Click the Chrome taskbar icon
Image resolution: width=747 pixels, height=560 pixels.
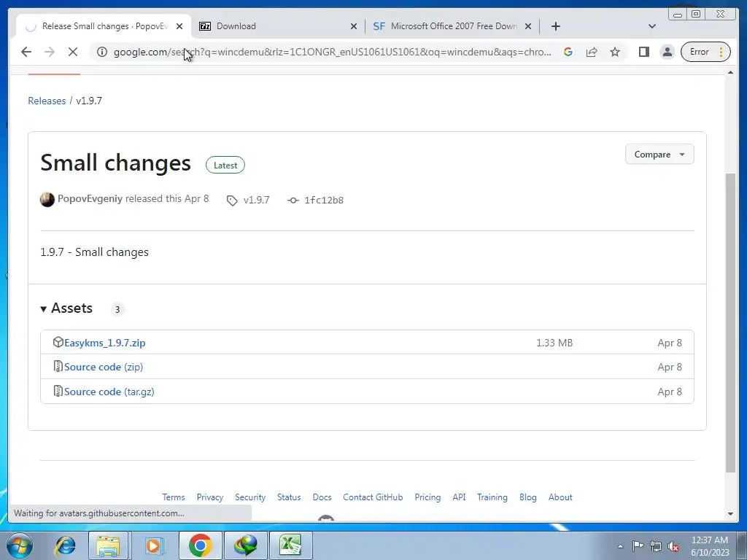tap(200, 545)
